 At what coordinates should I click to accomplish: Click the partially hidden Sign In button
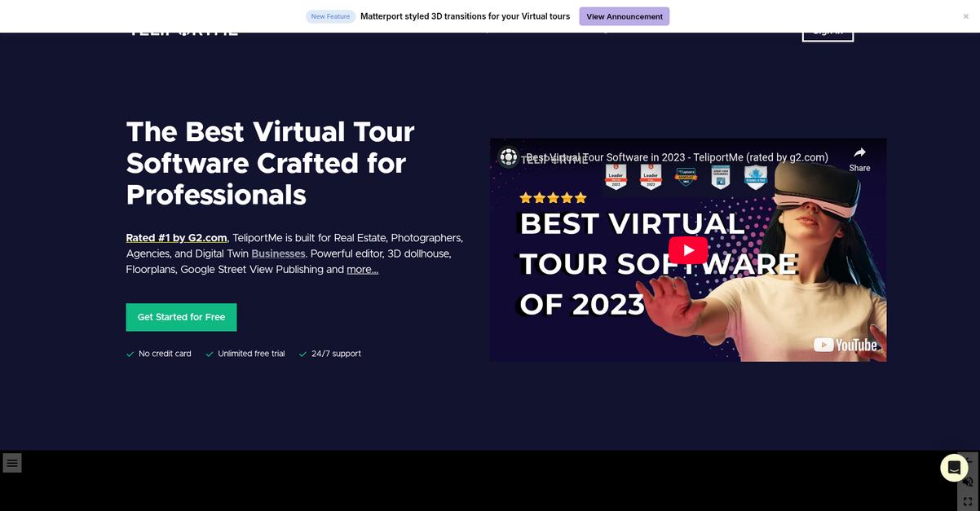coord(828,36)
